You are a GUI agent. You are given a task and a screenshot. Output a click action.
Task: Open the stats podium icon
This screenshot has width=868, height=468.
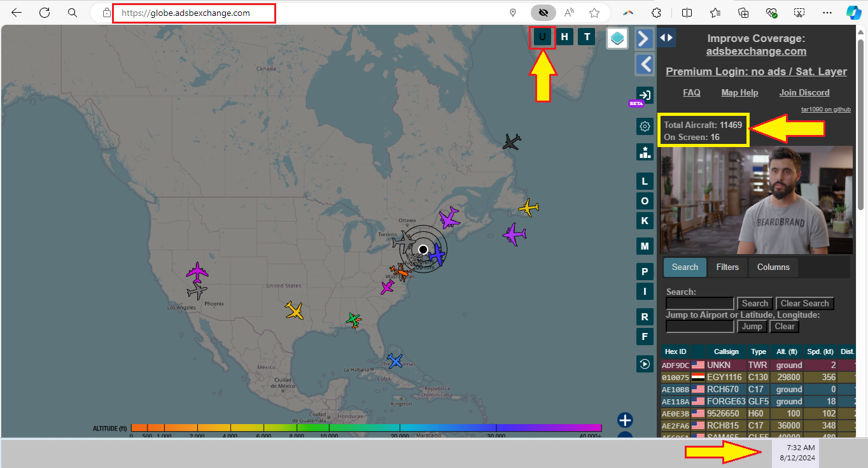[645, 152]
